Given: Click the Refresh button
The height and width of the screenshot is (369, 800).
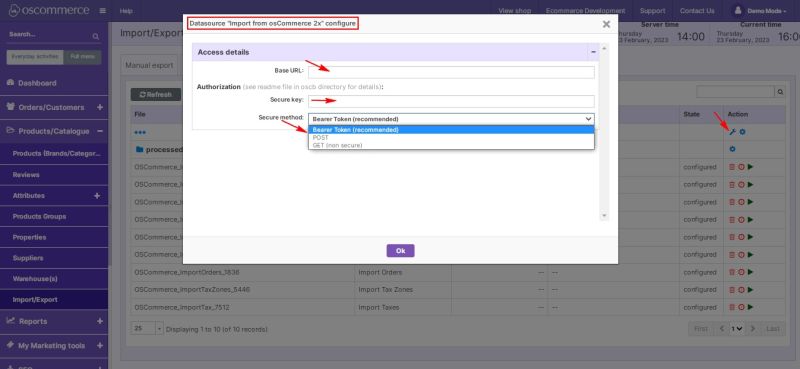Looking at the screenshot, I should (156, 94).
